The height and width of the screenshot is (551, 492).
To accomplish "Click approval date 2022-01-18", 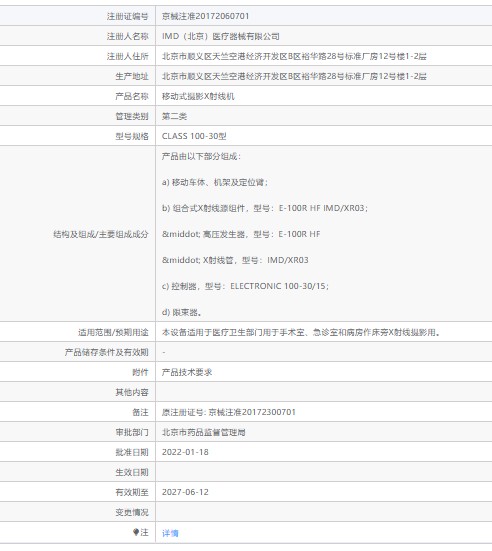I will pos(185,452).
